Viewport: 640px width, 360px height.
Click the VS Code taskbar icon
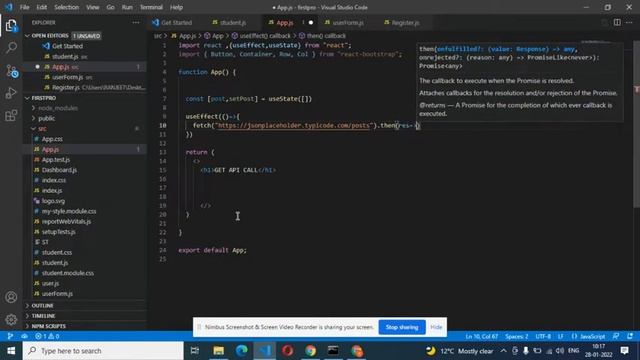pyautogui.click(x=265, y=351)
